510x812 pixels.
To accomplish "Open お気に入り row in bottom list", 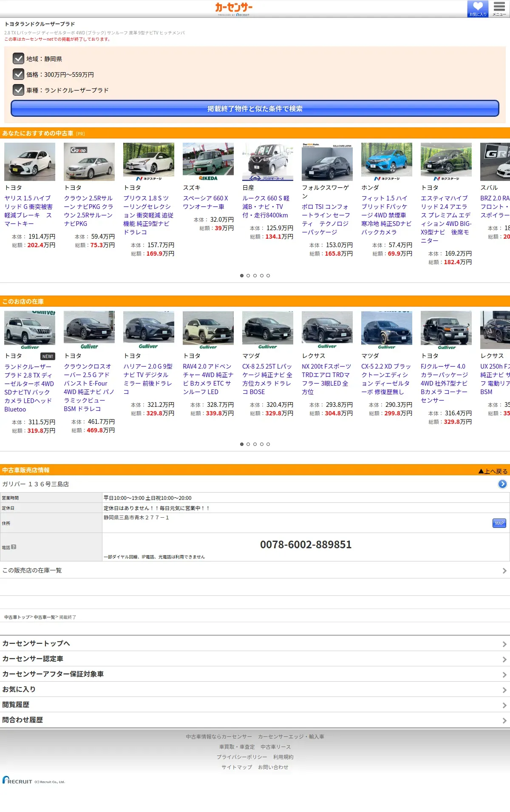I will click(x=255, y=689).
